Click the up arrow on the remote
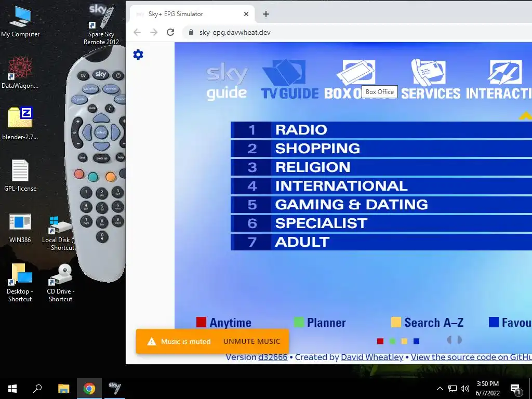The width and height of the screenshot is (532, 399). coord(101,118)
